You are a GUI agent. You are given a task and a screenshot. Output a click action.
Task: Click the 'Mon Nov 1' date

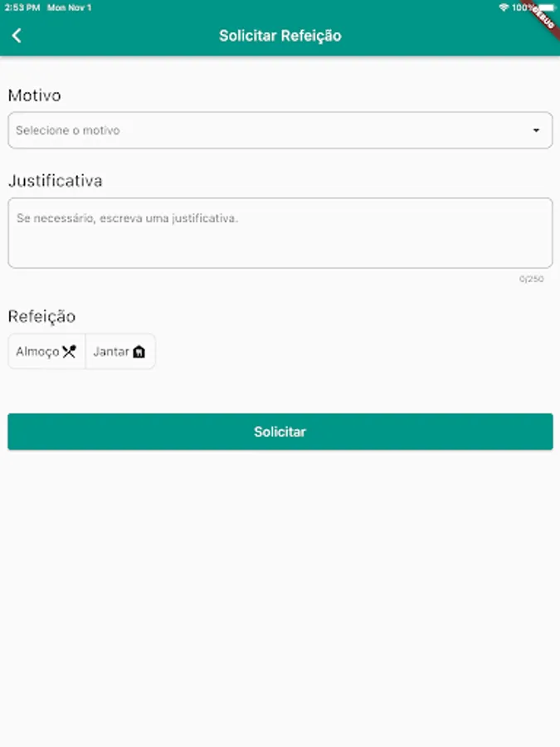pyautogui.click(x=70, y=7)
